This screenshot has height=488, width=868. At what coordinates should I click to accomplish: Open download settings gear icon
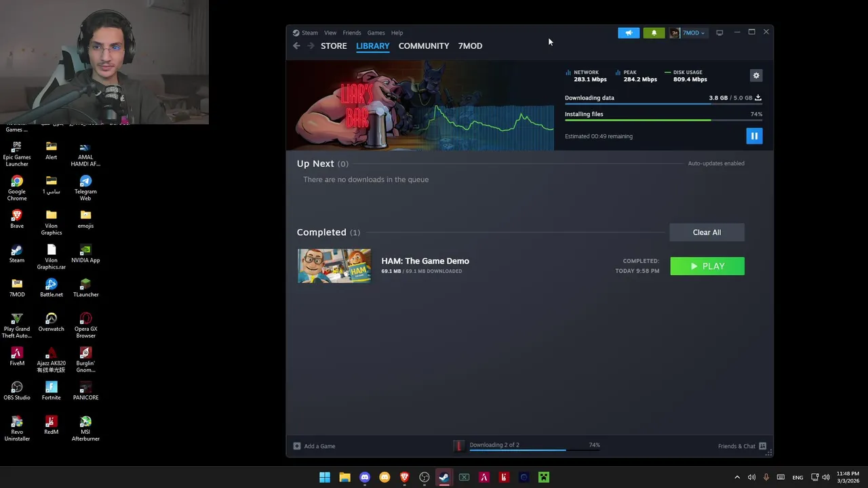click(756, 75)
